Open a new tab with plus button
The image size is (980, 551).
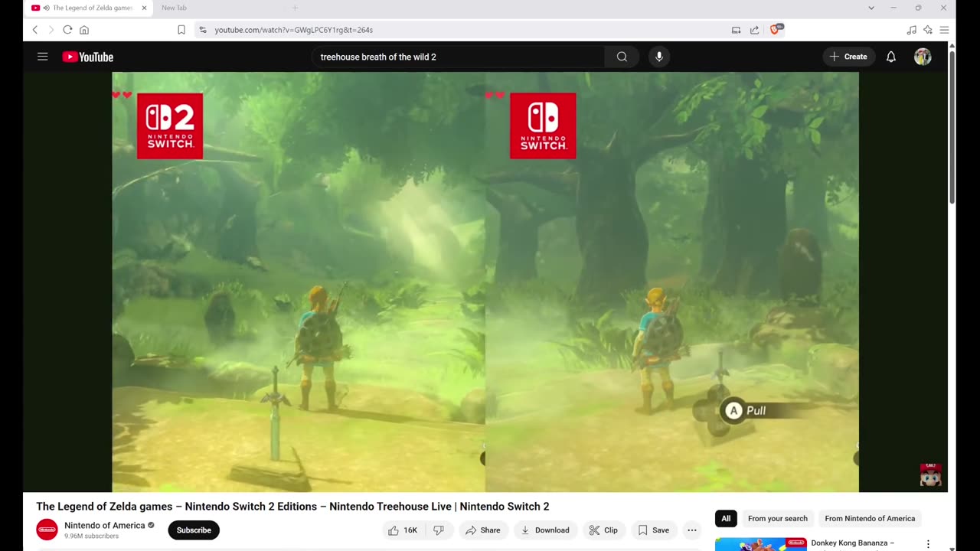click(295, 8)
